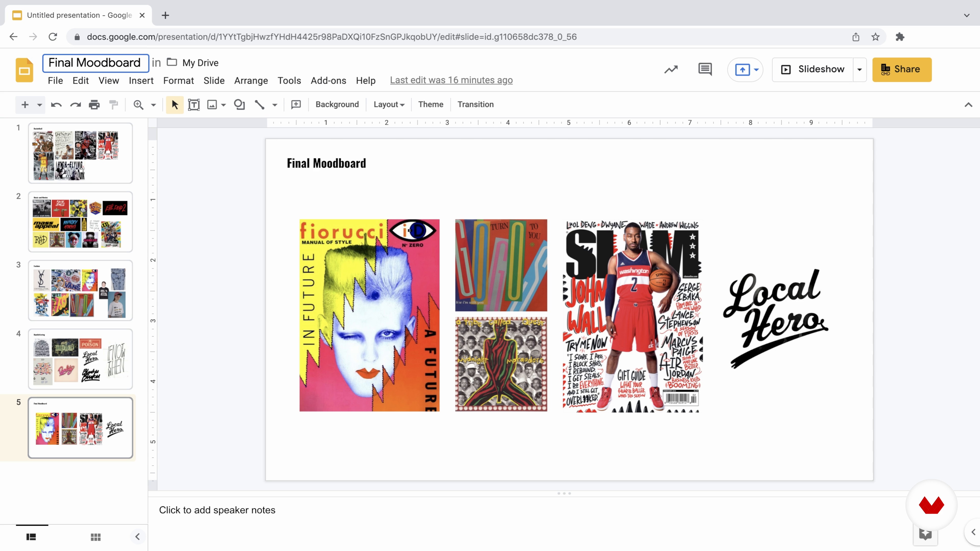Collapse the filmstrip panel chevron

tap(137, 536)
